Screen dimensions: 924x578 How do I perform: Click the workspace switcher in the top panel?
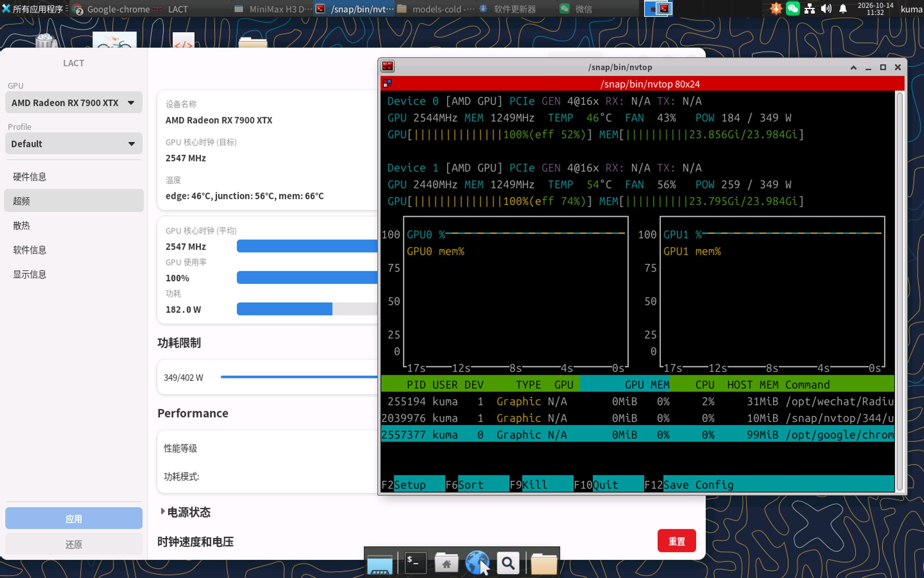coord(658,9)
